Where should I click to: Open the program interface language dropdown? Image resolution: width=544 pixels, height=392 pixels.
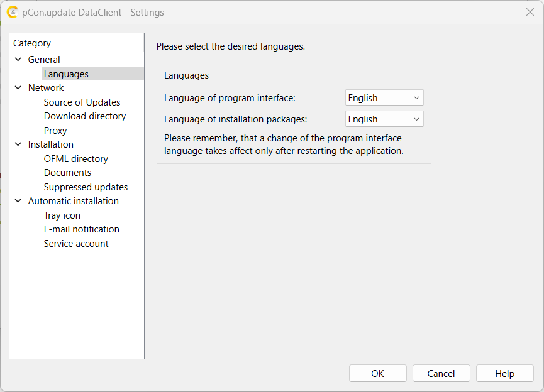[x=384, y=98]
